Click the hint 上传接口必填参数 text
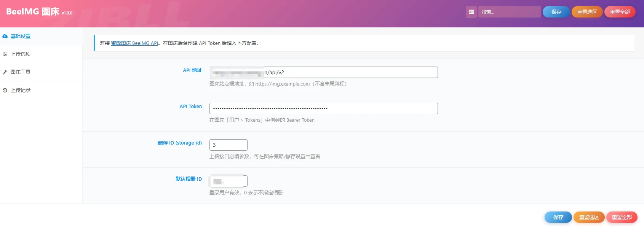 (265, 156)
